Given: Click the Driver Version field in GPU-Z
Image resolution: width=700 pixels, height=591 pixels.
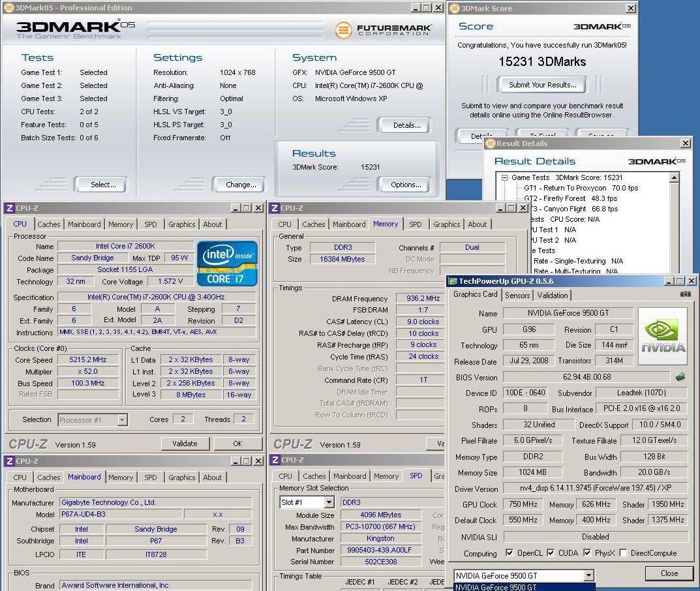Looking at the screenshot, I should click(x=595, y=488).
